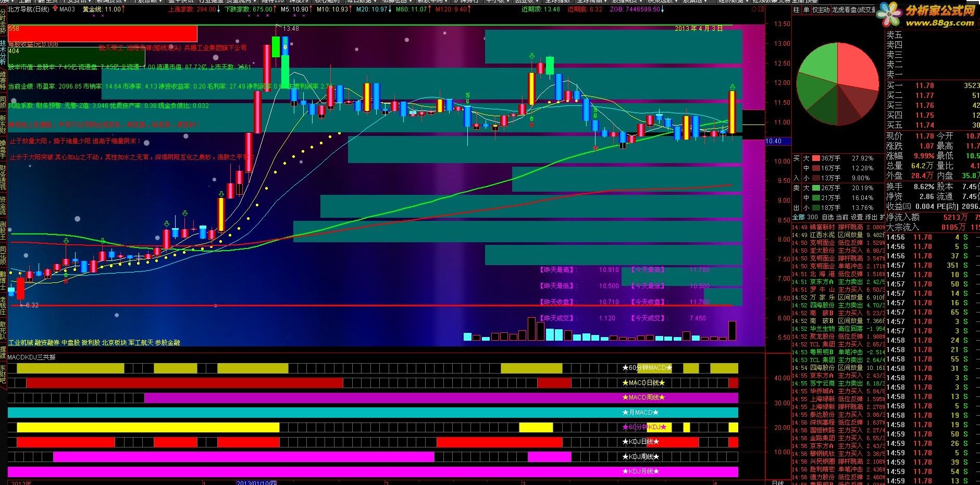
Task: Click the ★MACD周线★ indicator row label
Action: (643, 397)
